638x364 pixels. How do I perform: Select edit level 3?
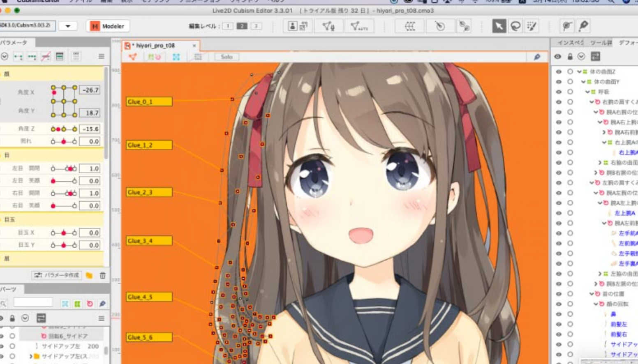pos(257,26)
